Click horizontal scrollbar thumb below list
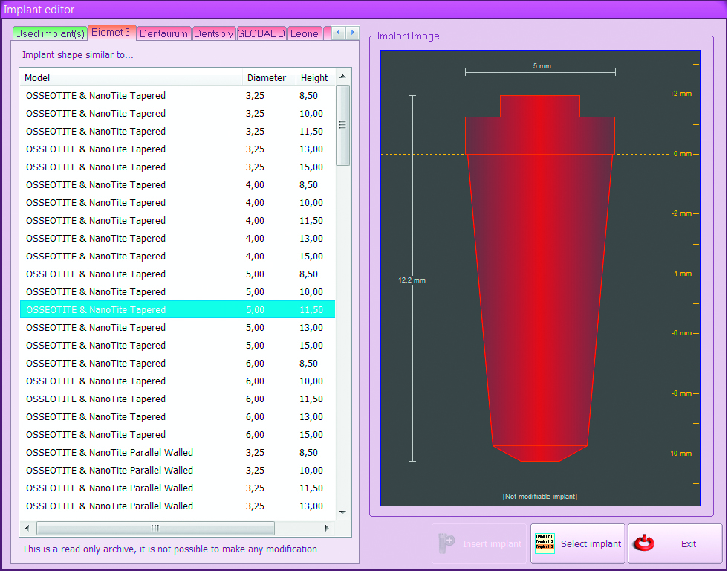Viewport: 728px width, 571px height. pos(155,528)
